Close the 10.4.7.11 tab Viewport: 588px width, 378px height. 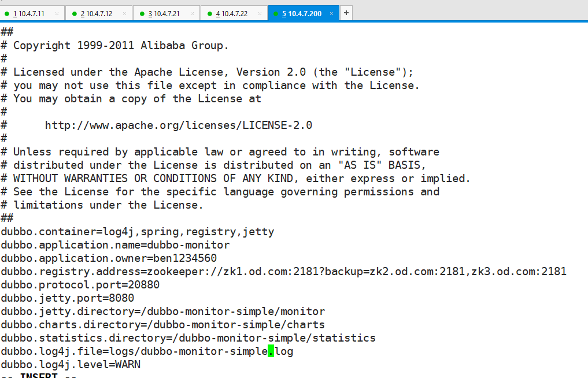57,13
